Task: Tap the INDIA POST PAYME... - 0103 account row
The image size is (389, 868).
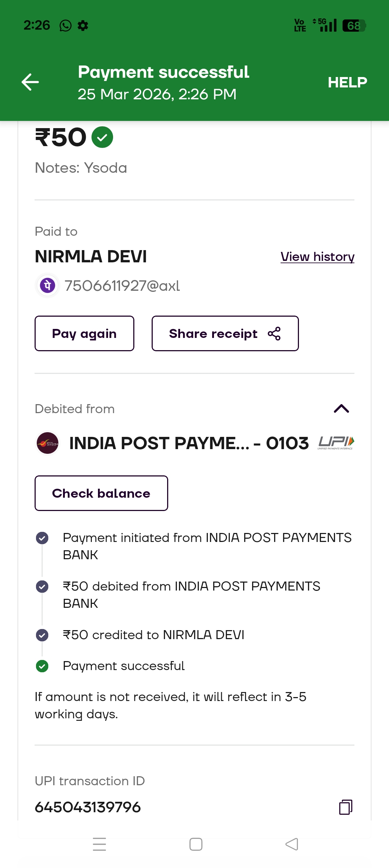Action: coord(189,443)
